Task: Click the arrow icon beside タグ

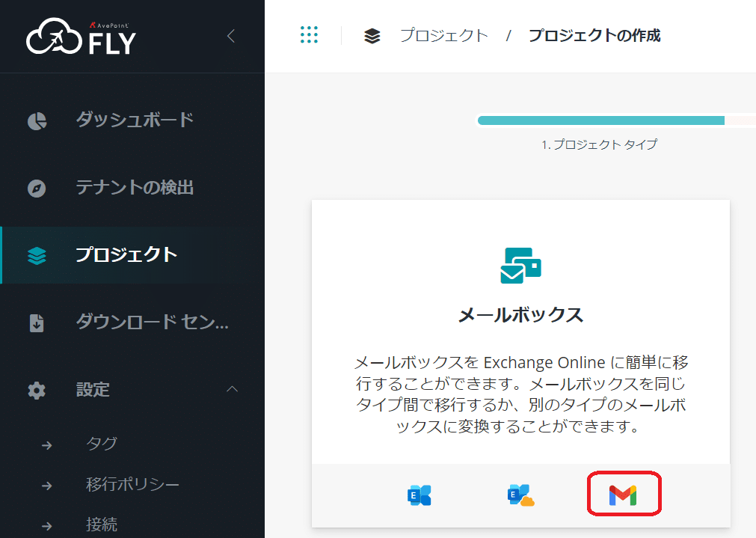Action: pyautogui.click(x=47, y=445)
